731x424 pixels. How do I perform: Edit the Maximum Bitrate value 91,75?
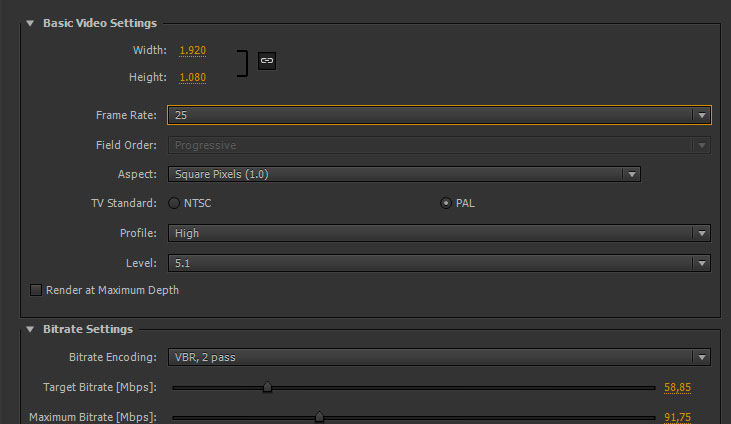coord(677,417)
